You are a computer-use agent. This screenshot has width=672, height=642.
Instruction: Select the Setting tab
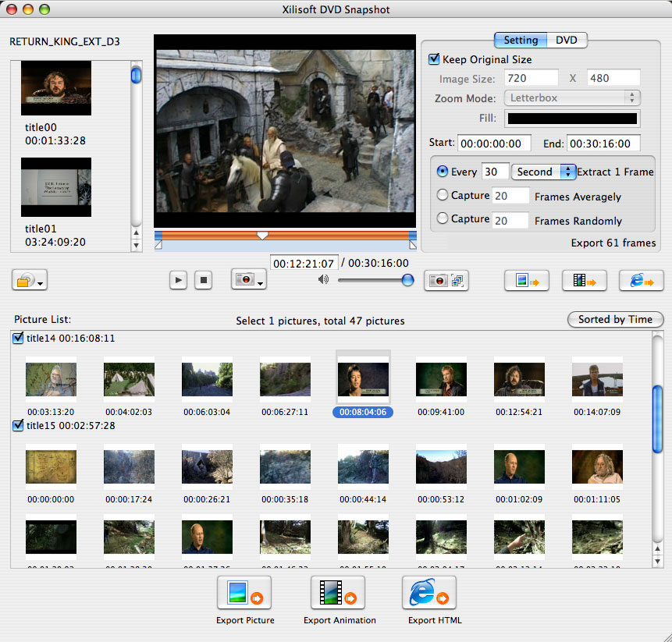point(520,40)
